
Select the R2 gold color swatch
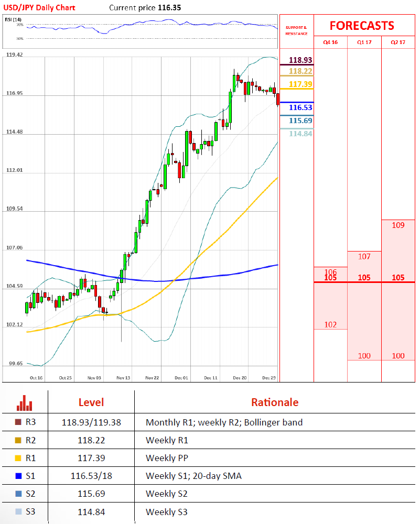coord(18,440)
